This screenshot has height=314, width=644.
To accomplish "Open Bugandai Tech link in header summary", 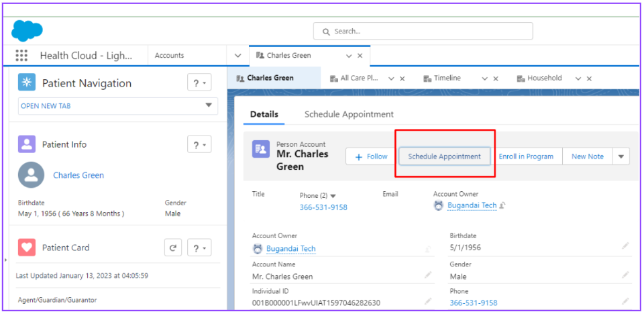I will pos(472,205).
